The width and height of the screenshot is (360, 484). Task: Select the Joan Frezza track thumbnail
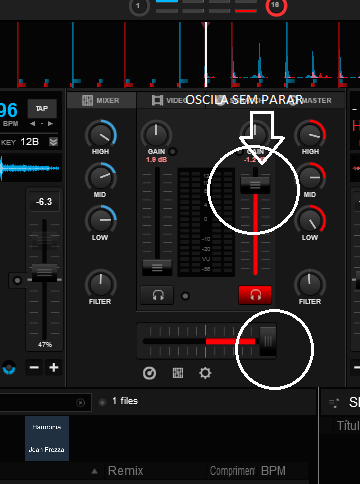(47, 438)
